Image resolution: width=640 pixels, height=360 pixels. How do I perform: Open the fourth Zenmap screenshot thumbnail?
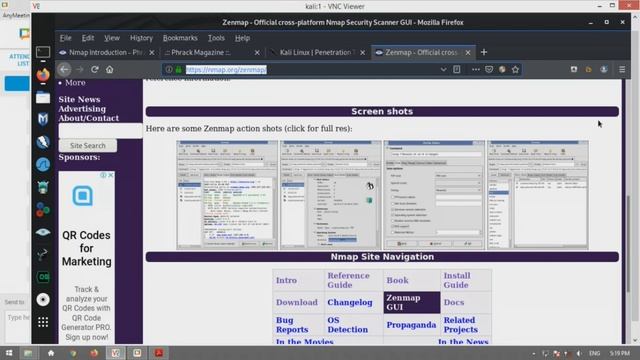538,195
